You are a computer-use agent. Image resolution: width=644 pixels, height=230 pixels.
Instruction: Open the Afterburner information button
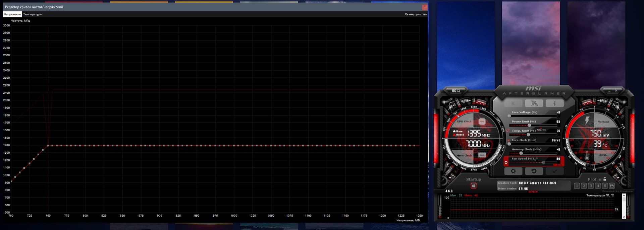click(554, 103)
